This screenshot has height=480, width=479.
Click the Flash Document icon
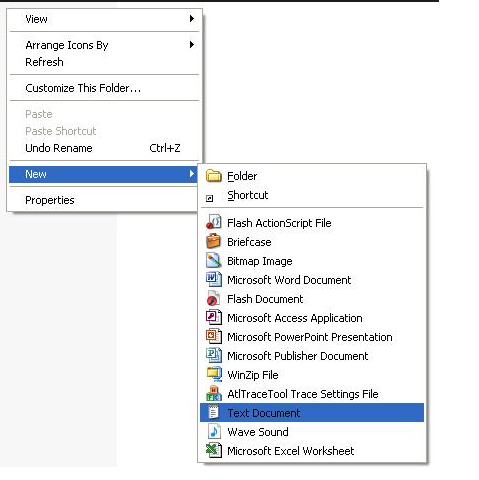tap(213, 298)
